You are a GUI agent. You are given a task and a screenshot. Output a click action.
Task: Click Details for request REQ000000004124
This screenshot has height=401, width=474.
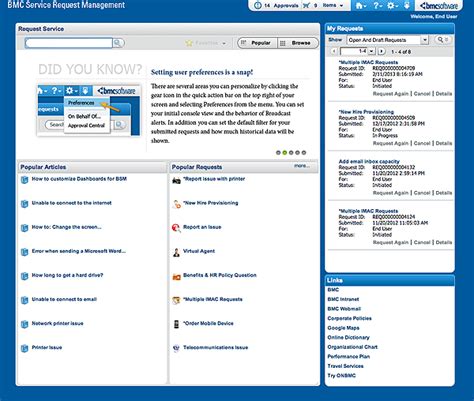(x=444, y=243)
